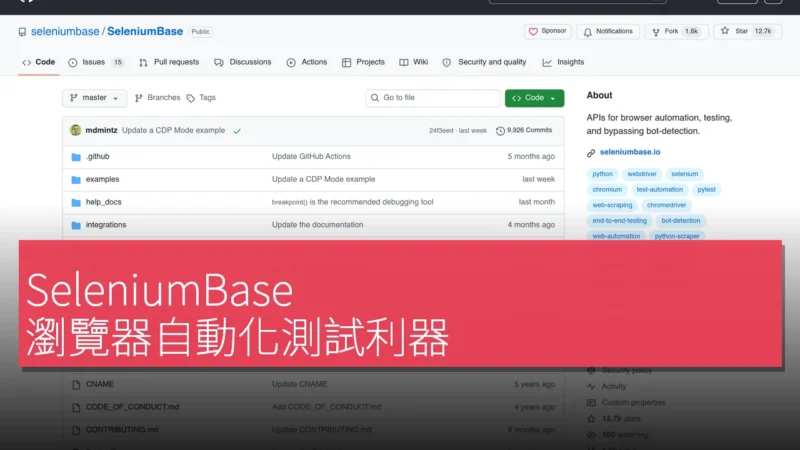Focus the Go to file field
800x450 pixels.
pyautogui.click(x=433, y=98)
